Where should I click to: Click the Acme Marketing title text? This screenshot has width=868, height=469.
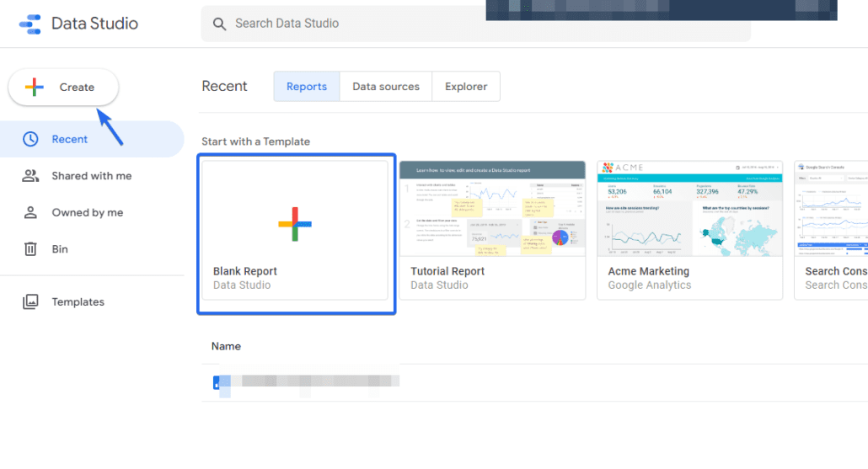[x=648, y=271]
